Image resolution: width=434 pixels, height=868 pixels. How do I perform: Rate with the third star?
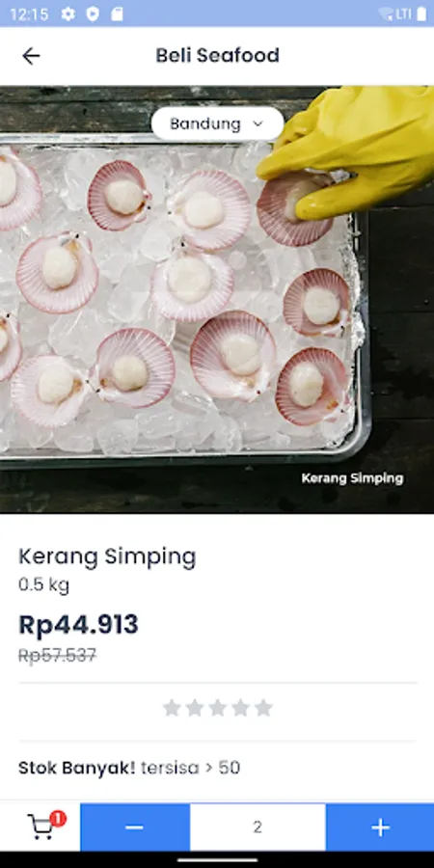(x=218, y=708)
